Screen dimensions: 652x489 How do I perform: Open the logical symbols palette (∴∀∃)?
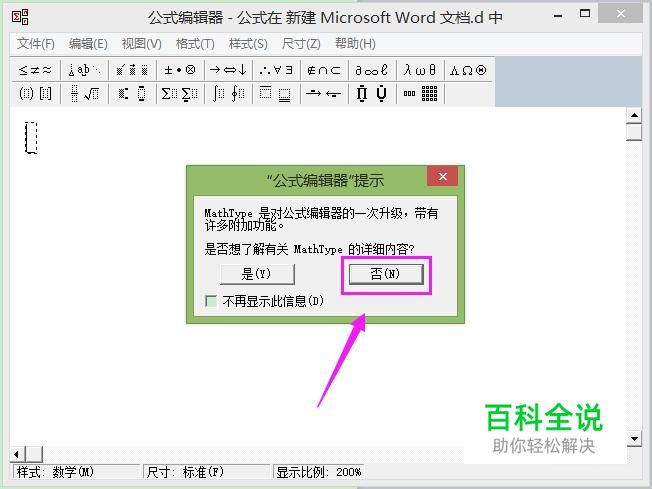pyautogui.click(x=276, y=70)
